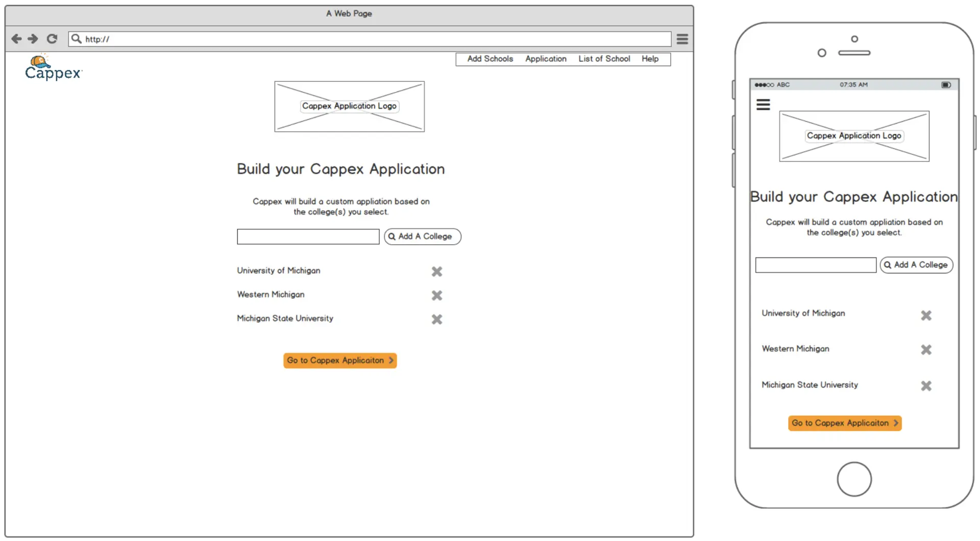Click the browser back arrow icon
Image resolution: width=980 pixels, height=541 pixels.
coord(17,38)
